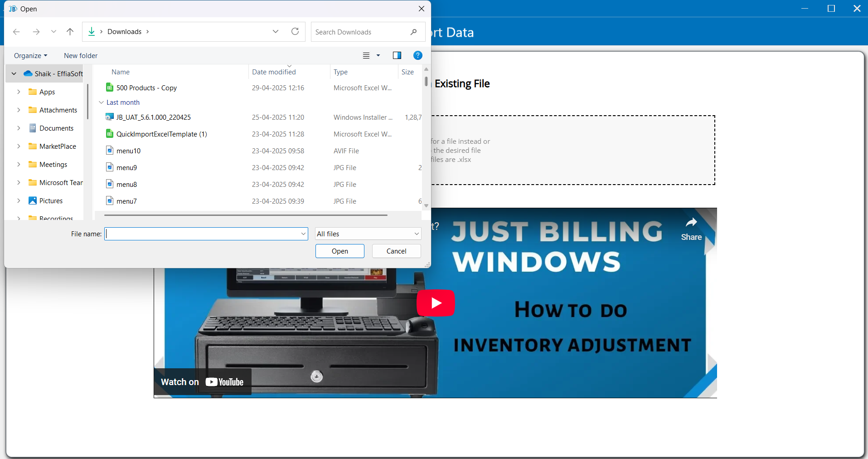Play the Inventory Adjustment YouTube video
The image size is (868, 459).
[x=436, y=303]
